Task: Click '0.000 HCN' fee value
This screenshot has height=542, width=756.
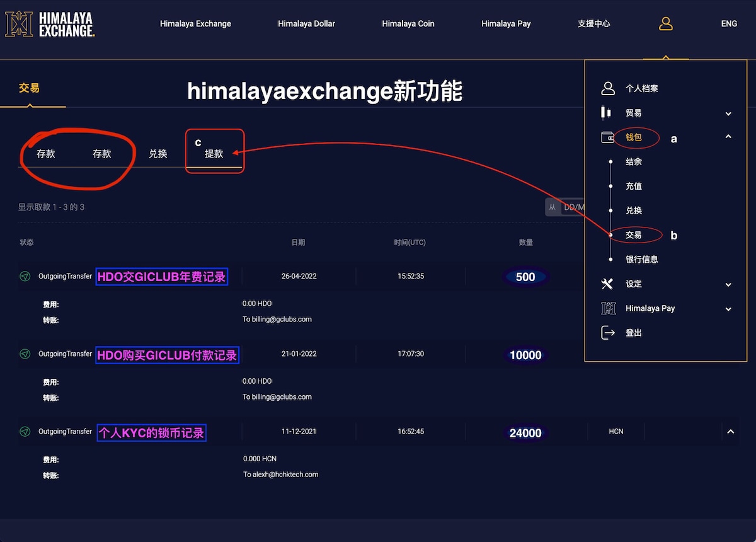Action: [x=260, y=459]
